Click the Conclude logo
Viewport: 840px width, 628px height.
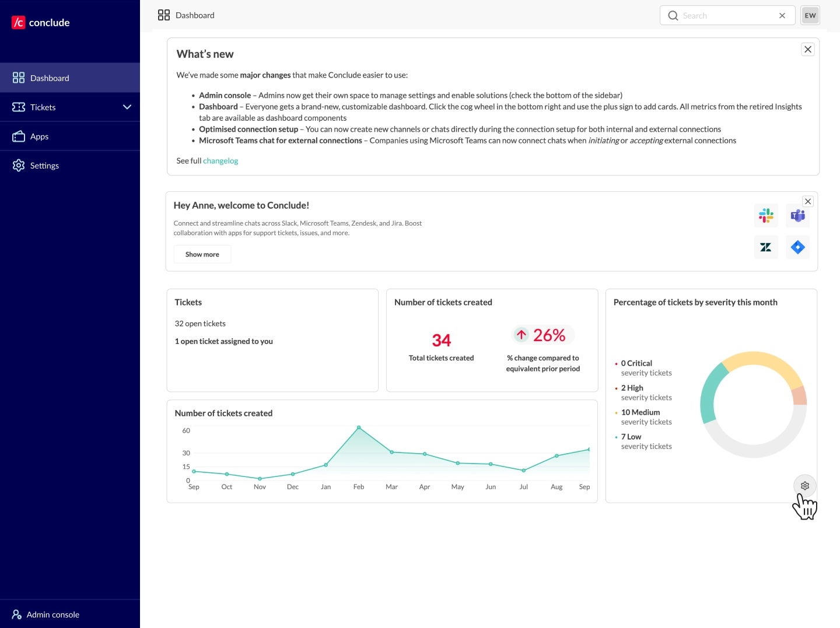[x=41, y=23]
